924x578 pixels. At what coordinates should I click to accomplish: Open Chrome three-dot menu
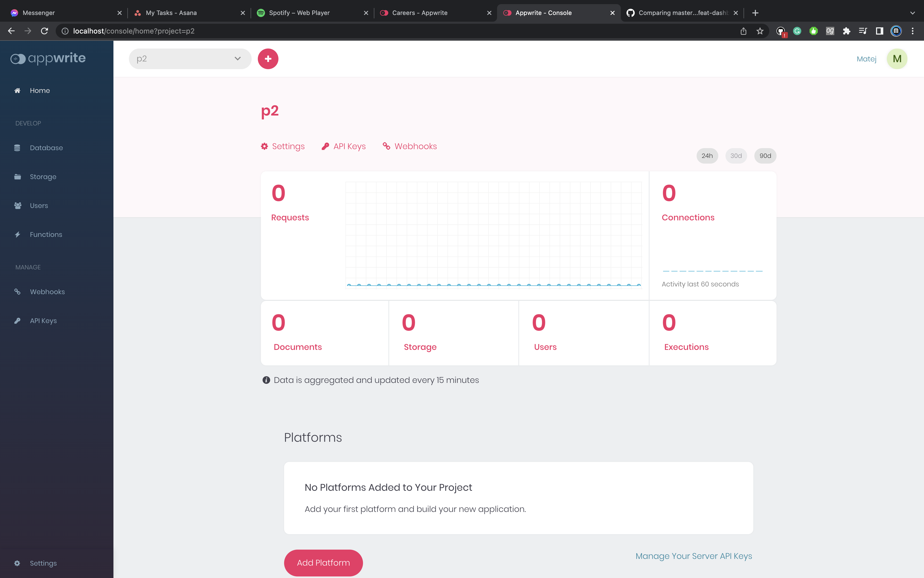pos(913,31)
